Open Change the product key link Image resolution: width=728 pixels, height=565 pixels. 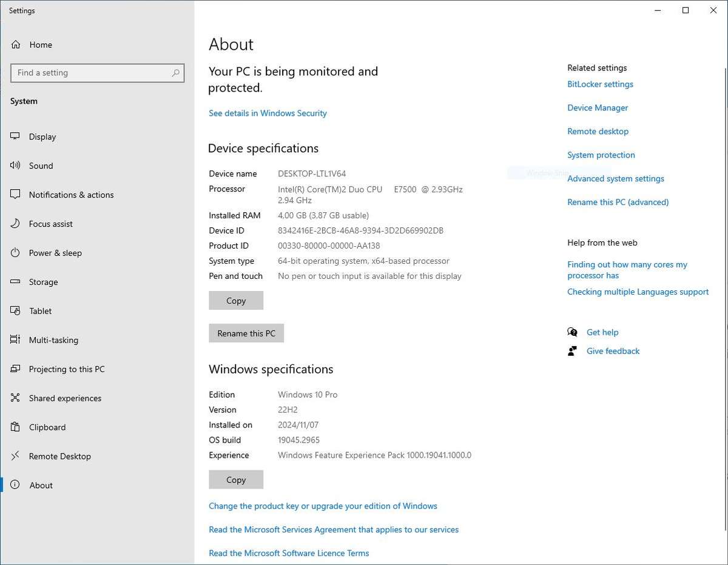pos(323,506)
